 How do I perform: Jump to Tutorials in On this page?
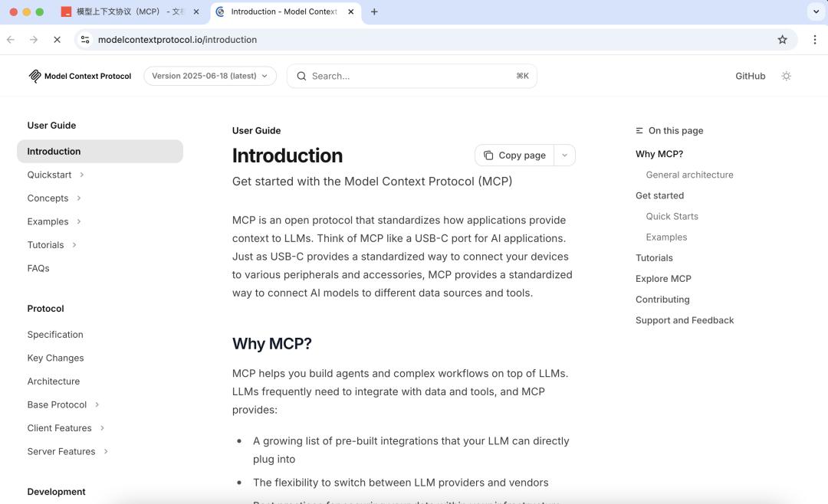click(x=654, y=257)
